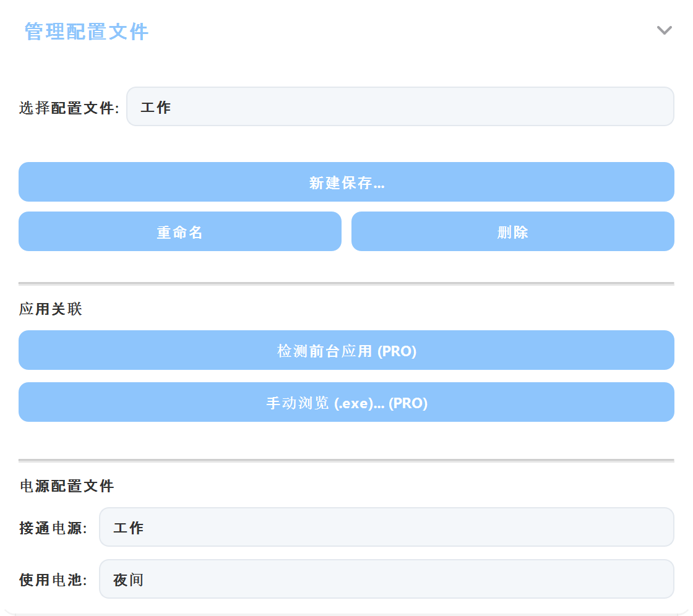Open the 接通电源 dropdown showing 工作

click(386, 527)
